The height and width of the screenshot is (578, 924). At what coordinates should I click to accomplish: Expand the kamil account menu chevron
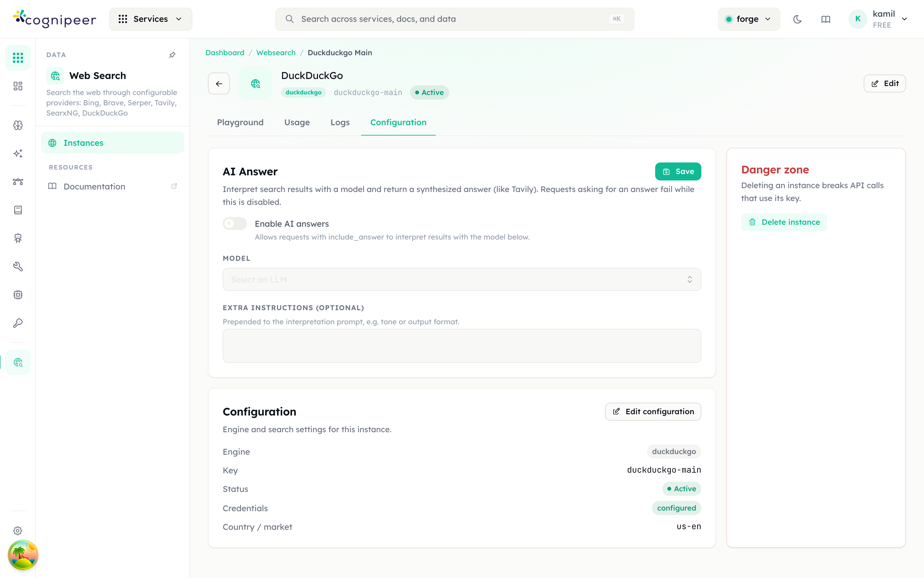click(x=904, y=19)
